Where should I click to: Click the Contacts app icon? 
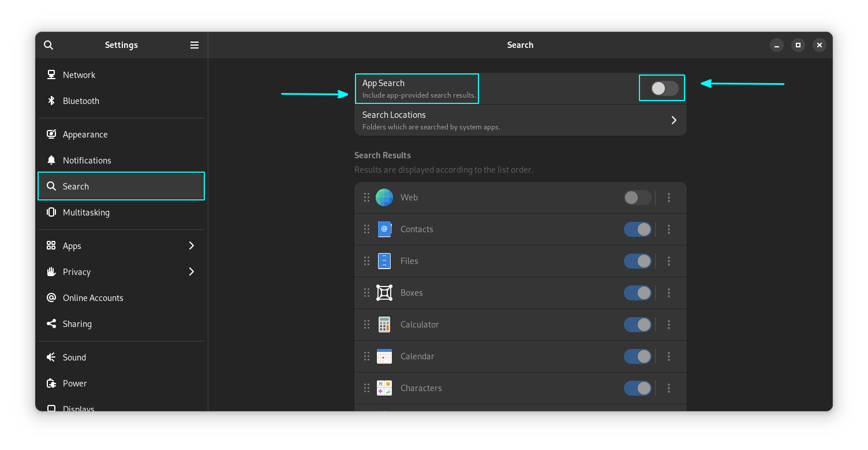click(x=384, y=229)
